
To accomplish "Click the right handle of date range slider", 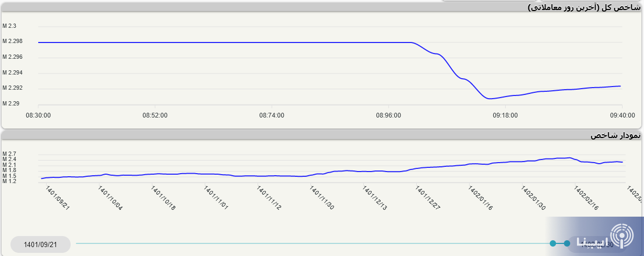I will [567, 243].
